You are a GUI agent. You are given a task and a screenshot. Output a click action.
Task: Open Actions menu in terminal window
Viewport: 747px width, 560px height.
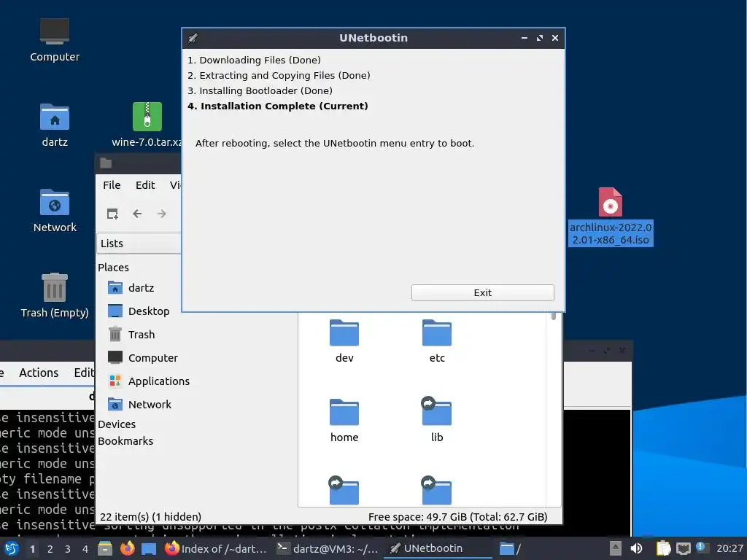click(39, 373)
